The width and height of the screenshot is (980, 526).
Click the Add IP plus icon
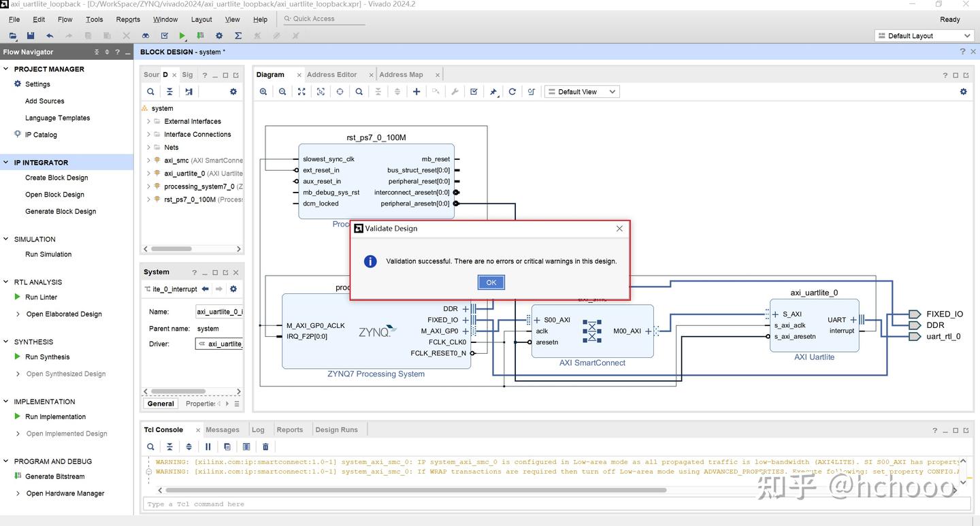click(416, 92)
